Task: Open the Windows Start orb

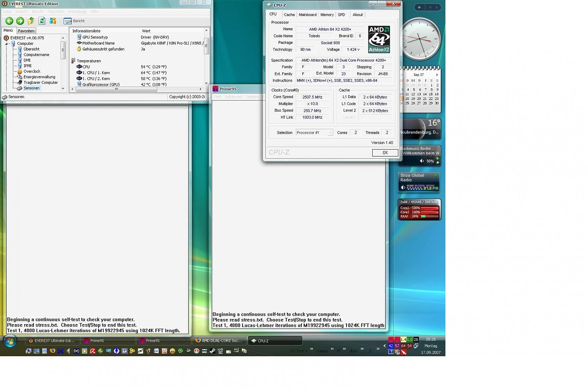Action: point(10,341)
